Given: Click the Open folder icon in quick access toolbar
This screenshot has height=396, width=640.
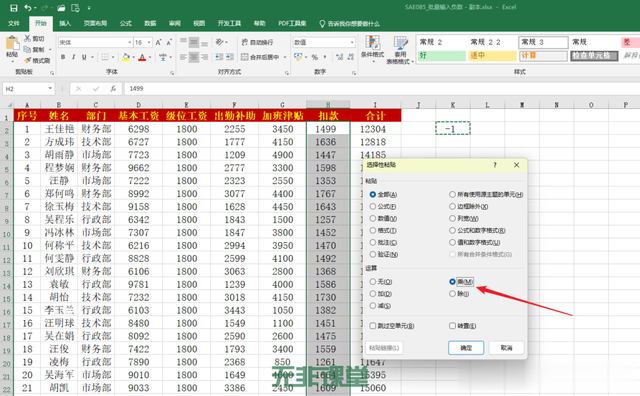Looking at the screenshot, I should [61, 8].
